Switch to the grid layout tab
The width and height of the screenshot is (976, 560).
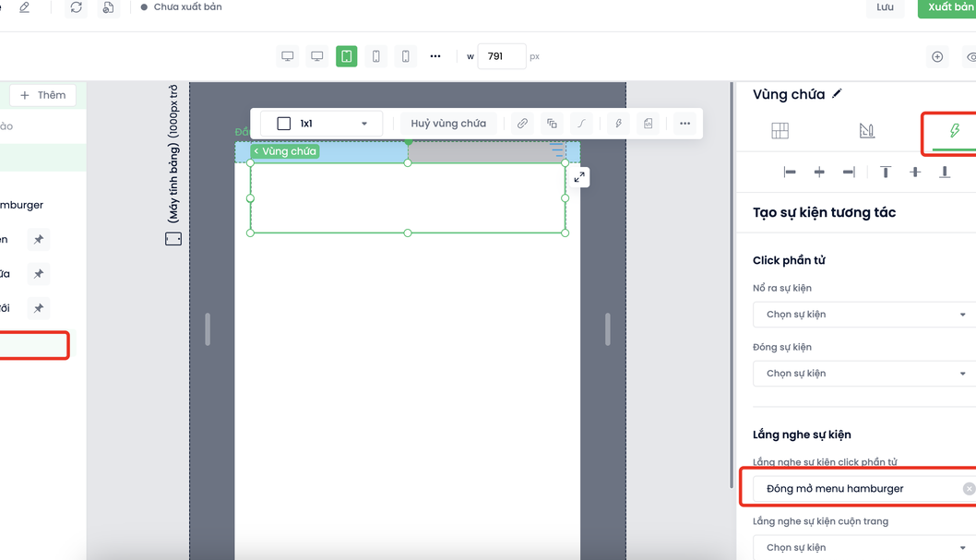[780, 131]
